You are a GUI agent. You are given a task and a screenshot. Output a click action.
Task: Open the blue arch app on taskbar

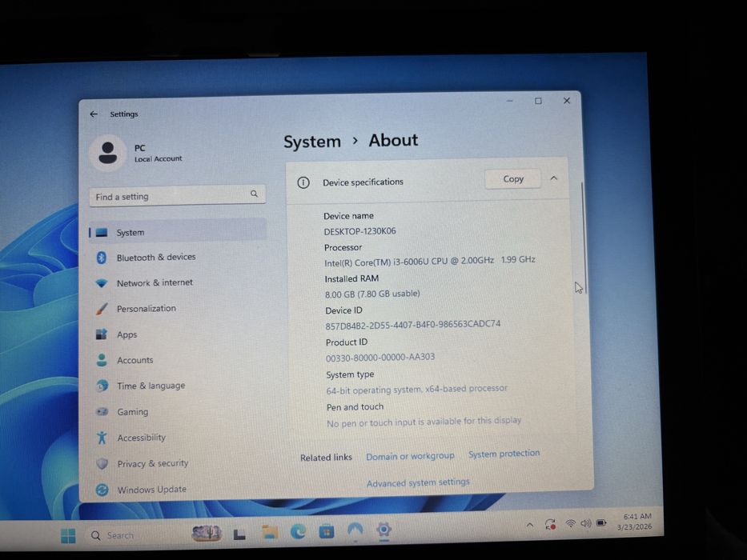[355, 530]
